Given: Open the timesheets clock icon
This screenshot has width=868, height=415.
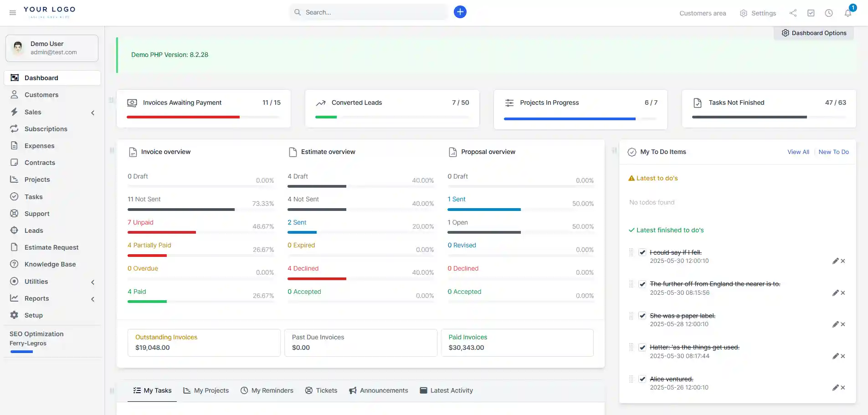Looking at the screenshot, I should coord(829,13).
